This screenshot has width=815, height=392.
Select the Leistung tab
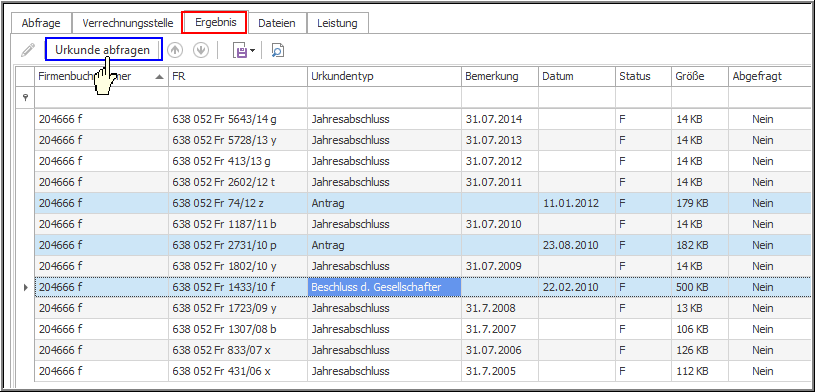(x=337, y=23)
